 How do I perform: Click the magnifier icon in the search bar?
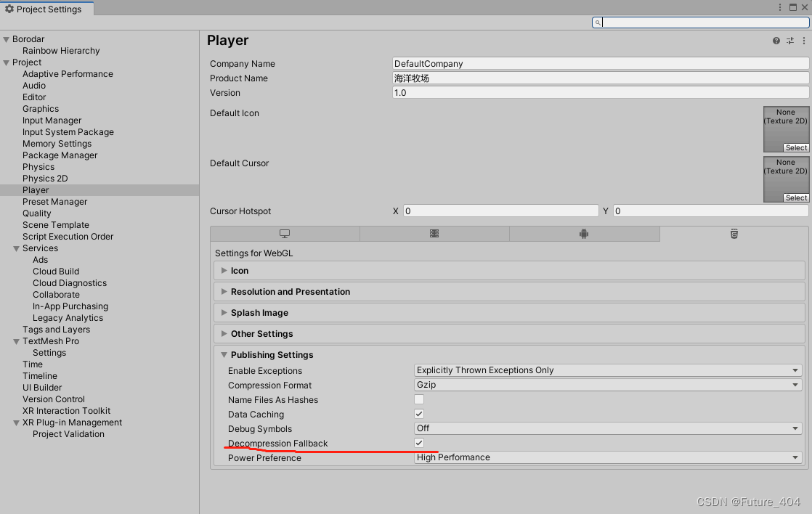coord(597,23)
